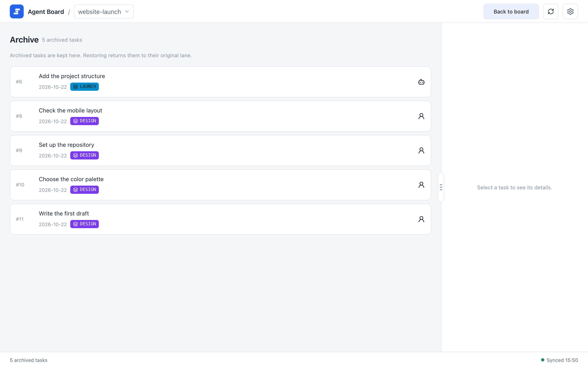588x368 pixels.
Task: Select the Add the project structure task
Action: coord(220,82)
